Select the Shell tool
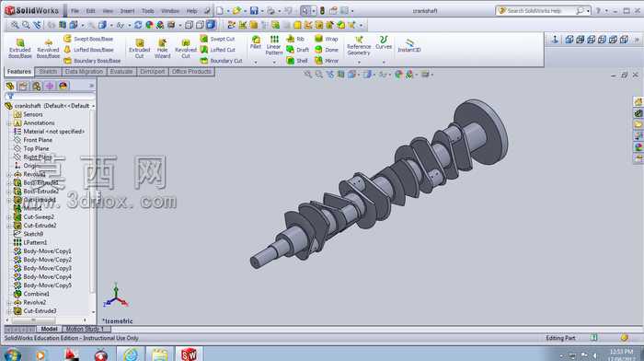Viewport: 644px width, 361px height. [297, 61]
